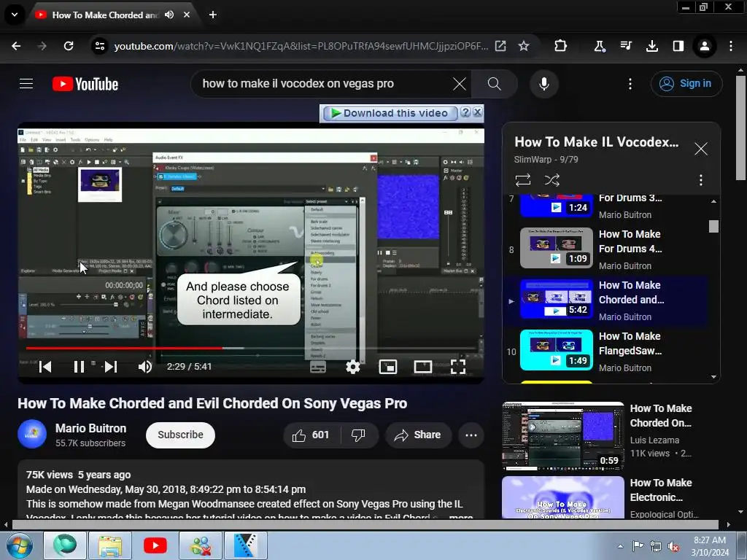Open Windows Start menu
The height and width of the screenshot is (560, 747).
[x=19, y=545]
